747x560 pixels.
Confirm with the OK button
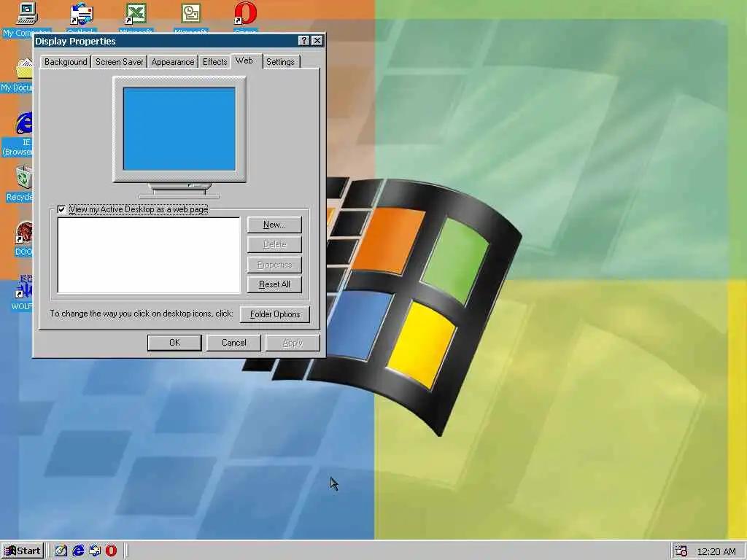[x=174, y=343]
